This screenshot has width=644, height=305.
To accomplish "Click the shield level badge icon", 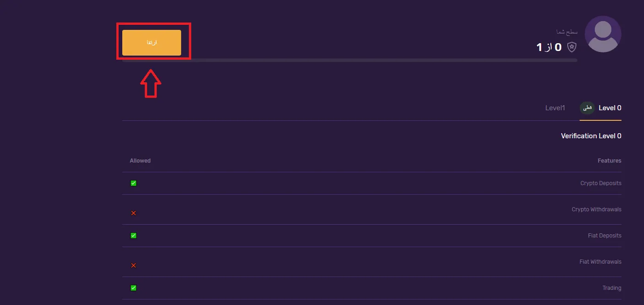I will (571, 47).
